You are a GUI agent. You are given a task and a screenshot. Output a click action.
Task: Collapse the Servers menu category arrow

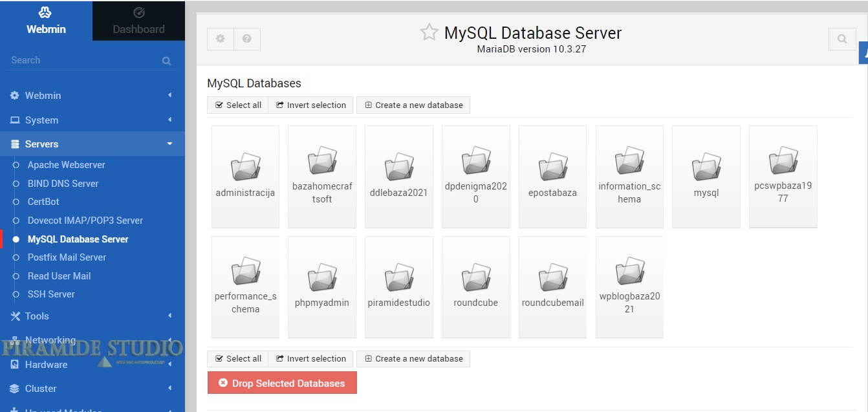point(169,144)
